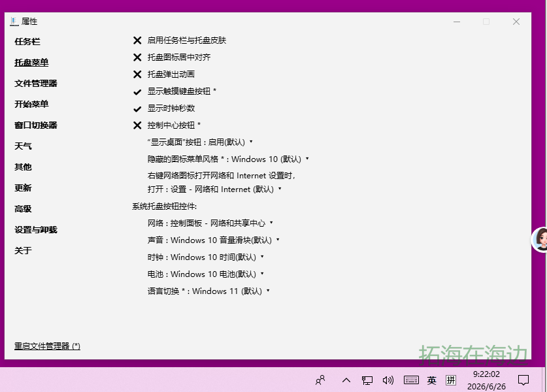Open the 开始菜单 section
The width and height of the screenshot is (547, 392).
[31, 105]
